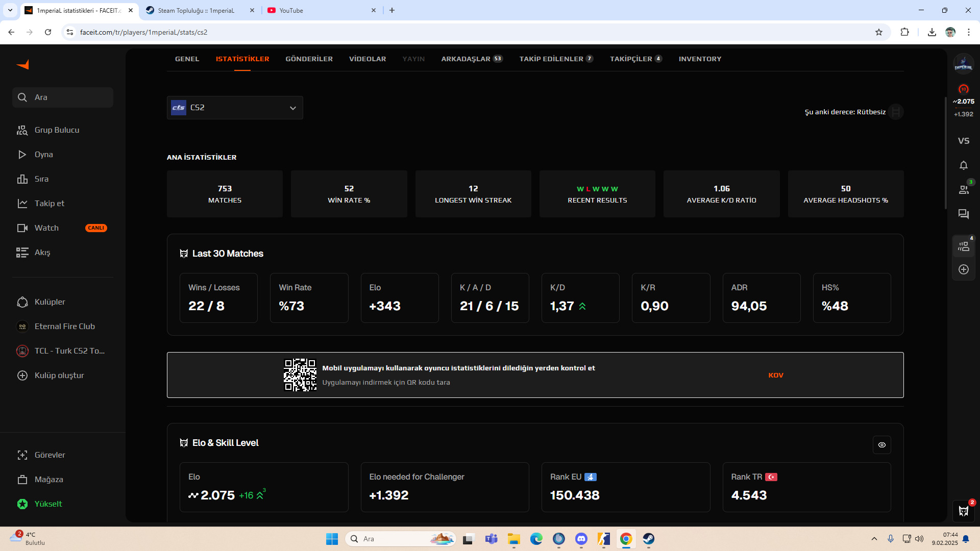The width and height of the screenshot is (980, 551).
Task: Click the notifications bell icon
Action: coord(963,165)
